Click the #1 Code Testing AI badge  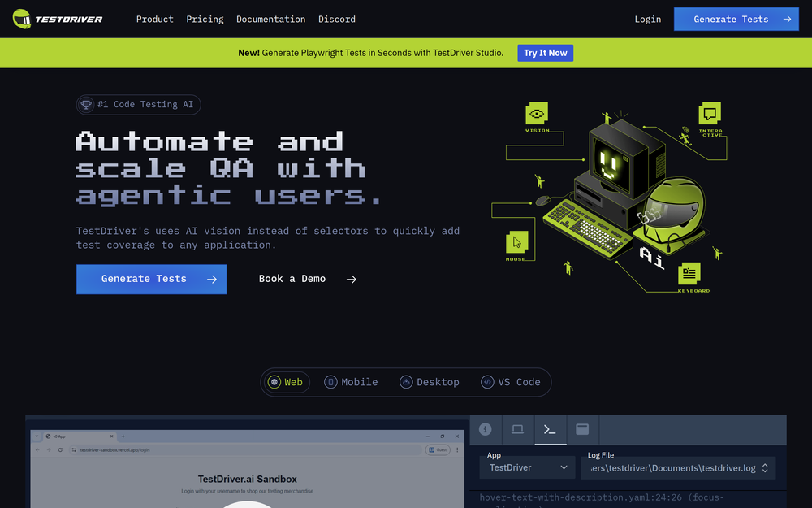[x=138, y=105]
